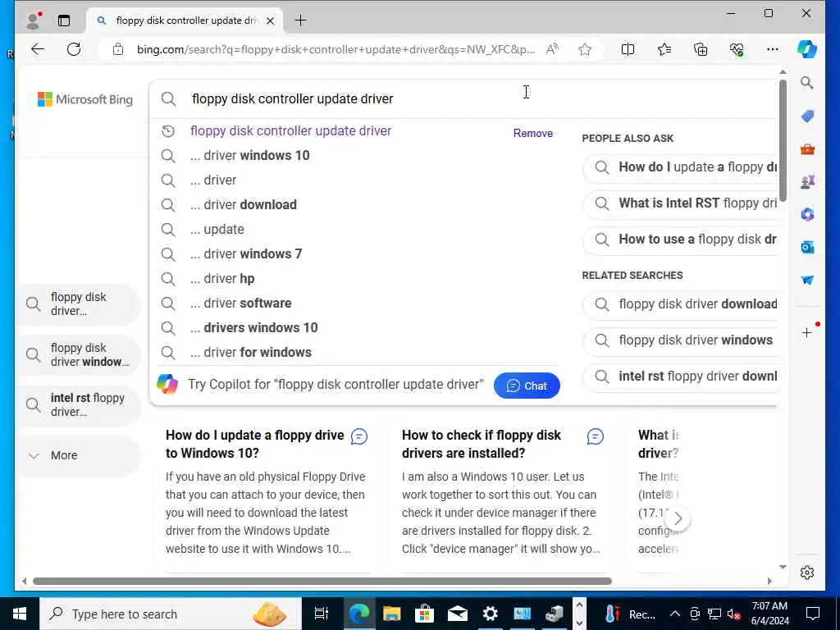This screenshot has height=630, width=840.
Task: Open File Explorer from taskbar
Action: tap(391, 614)
